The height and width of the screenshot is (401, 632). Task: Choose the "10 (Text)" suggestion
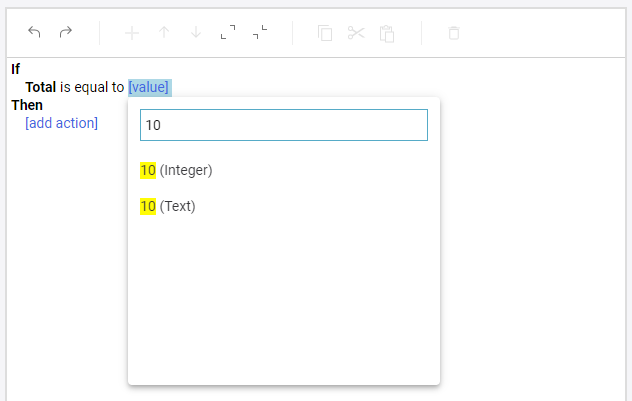coord(168,206)
